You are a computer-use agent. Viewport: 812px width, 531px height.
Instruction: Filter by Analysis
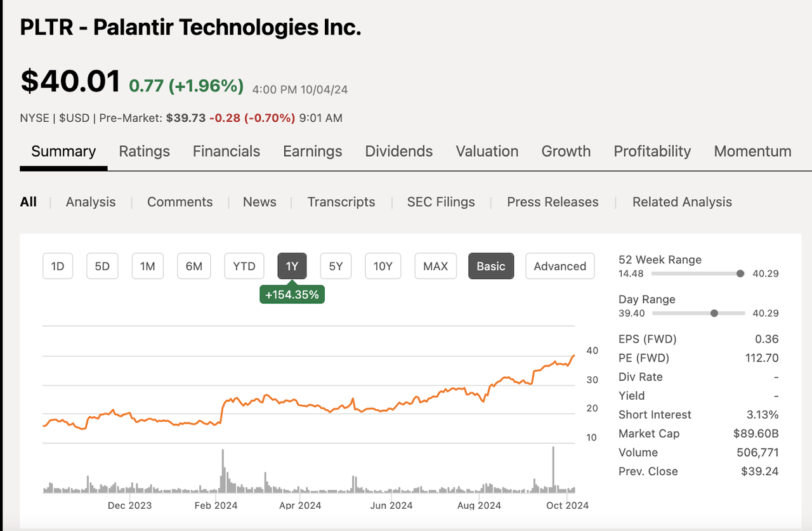coord(91,202)
